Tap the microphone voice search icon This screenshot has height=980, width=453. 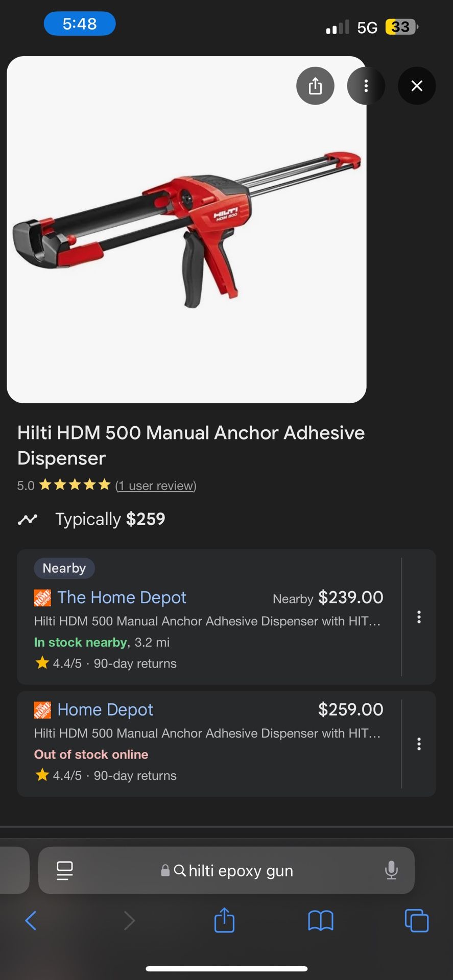(391, 870)
